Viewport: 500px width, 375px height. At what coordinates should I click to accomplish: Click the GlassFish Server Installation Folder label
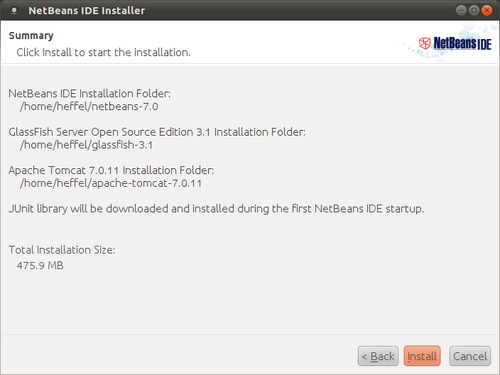[157, 132]
